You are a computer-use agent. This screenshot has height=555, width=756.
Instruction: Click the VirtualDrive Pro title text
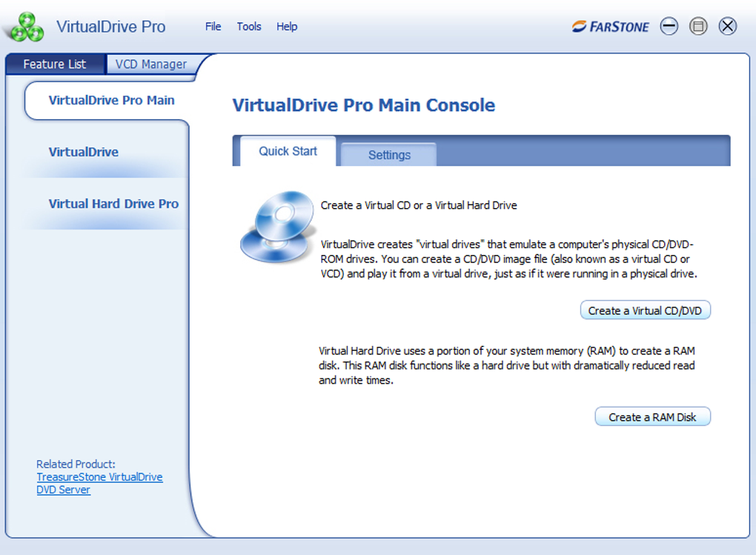[x=111, y=27]
